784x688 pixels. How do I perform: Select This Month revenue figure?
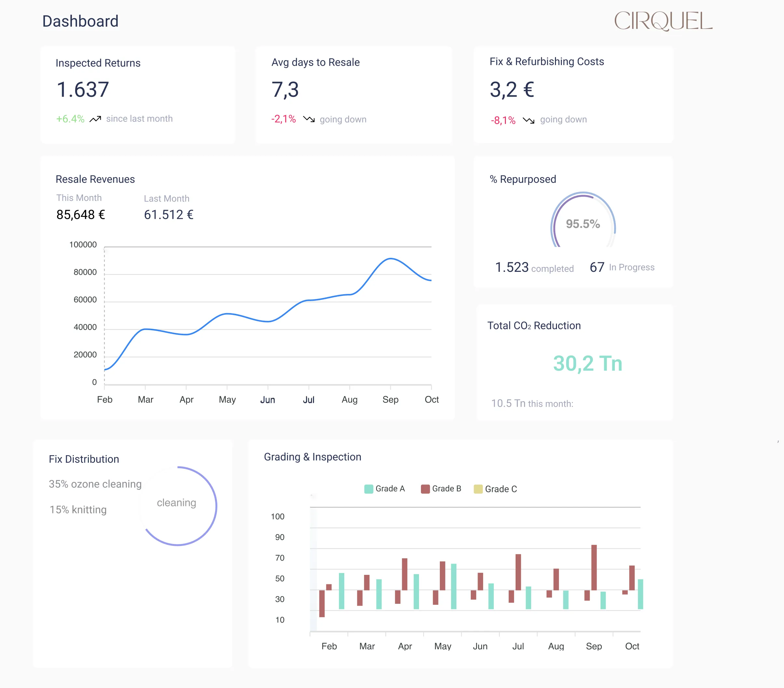click(81, 215)
